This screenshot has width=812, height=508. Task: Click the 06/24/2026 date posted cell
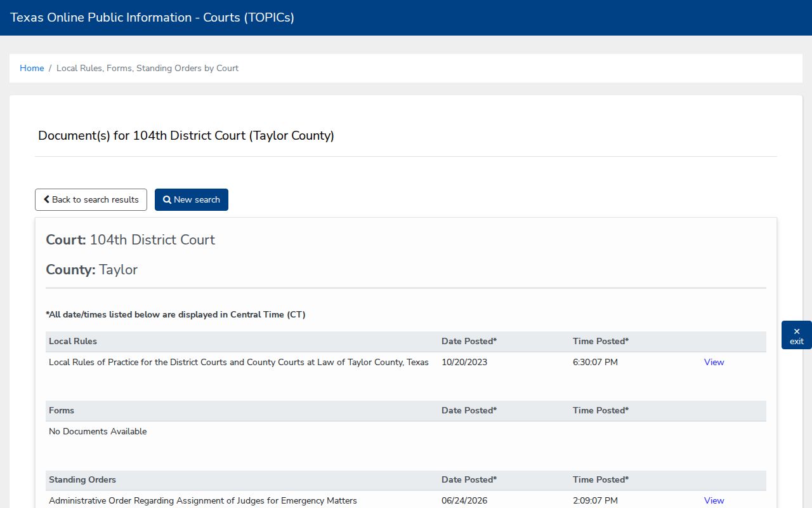[464, 500]
